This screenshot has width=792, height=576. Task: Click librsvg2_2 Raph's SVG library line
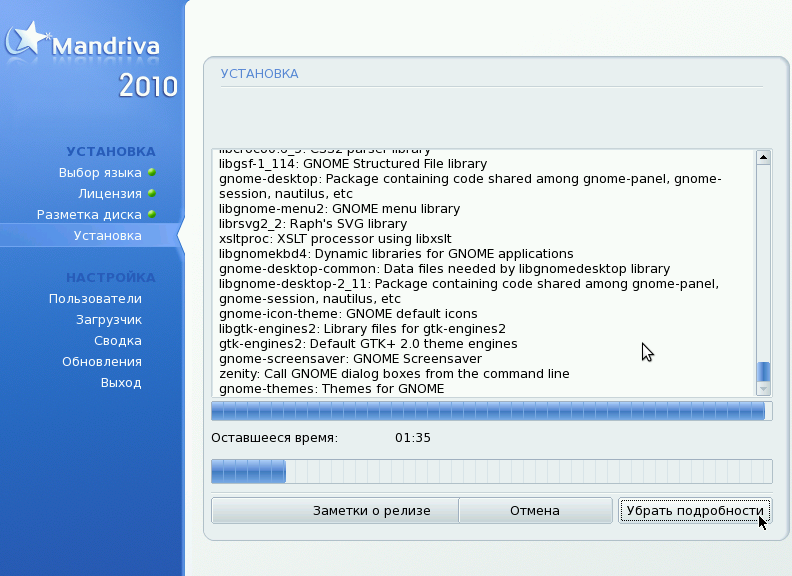click(x=313, y=223)
